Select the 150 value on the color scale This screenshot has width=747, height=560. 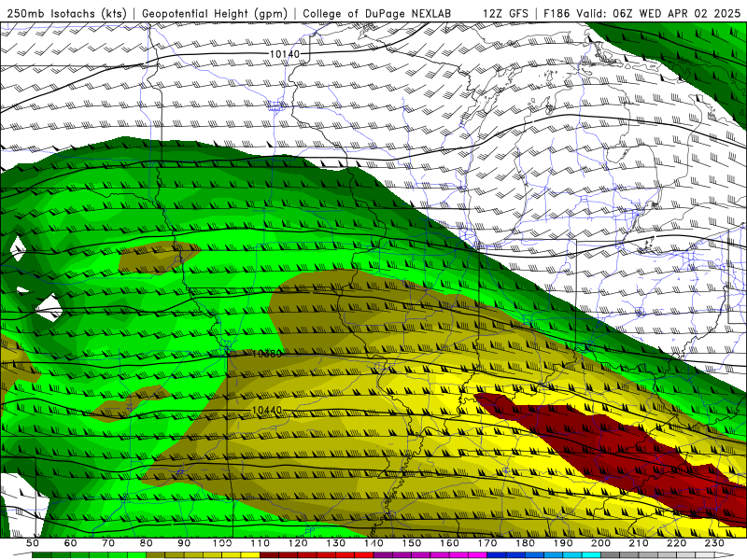click(x=412, y=543)
